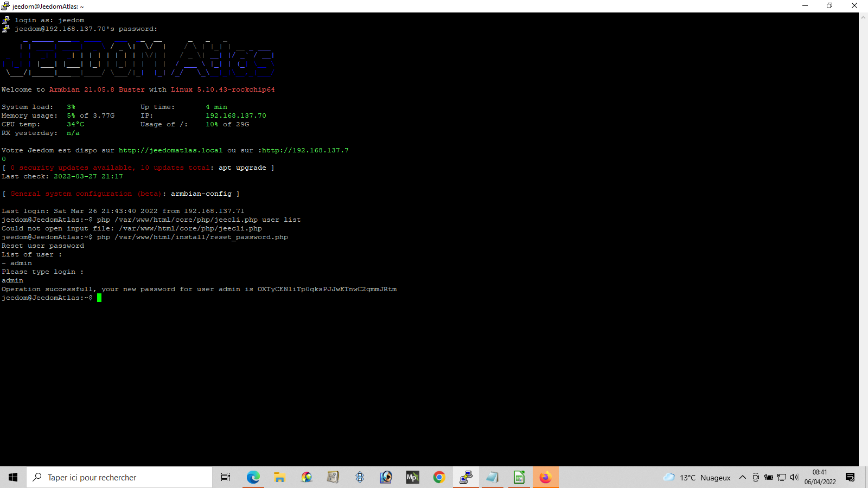Click the generated admin password string
868x488 pixels.
click(327, 289)
